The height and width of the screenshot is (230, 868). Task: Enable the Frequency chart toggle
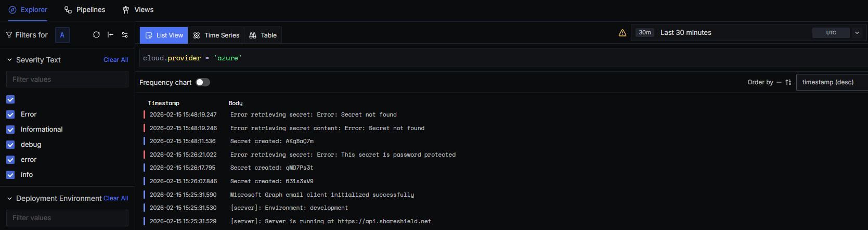click(x=203, y=82)
